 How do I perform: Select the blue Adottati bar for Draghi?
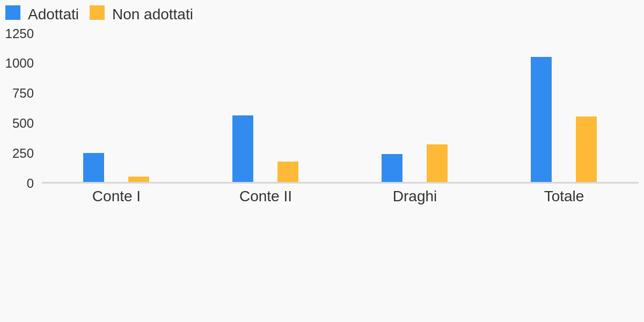coord(392,169)
